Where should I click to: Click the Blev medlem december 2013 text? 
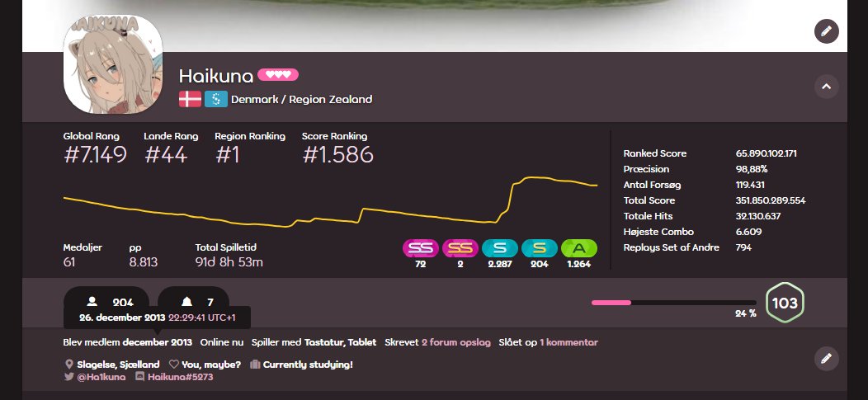pos(128,342)
